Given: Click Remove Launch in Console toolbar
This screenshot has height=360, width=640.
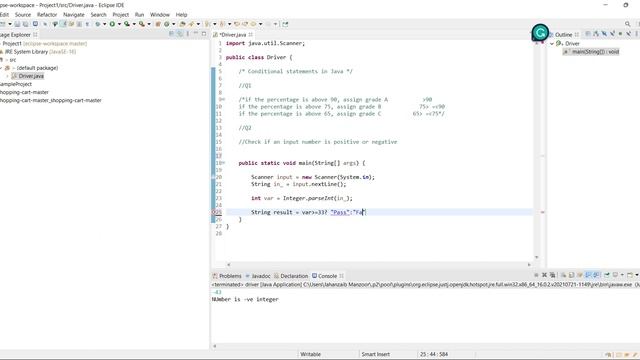Looking at the screenshot, I should coord(544,275).
